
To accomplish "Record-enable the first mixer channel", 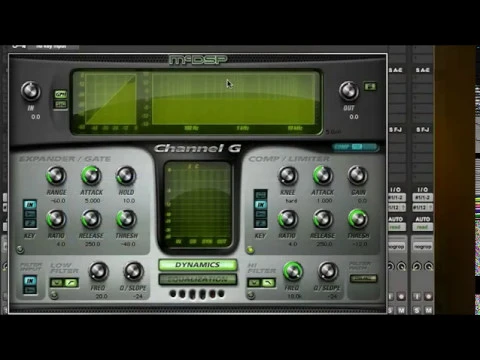I will tap(401, 296).
